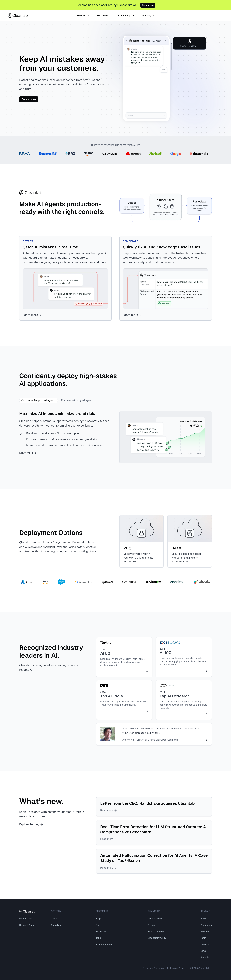Screen dimensions: 231x980
Task: Click the Book a demo button
Action: click(x=29, y=99)
